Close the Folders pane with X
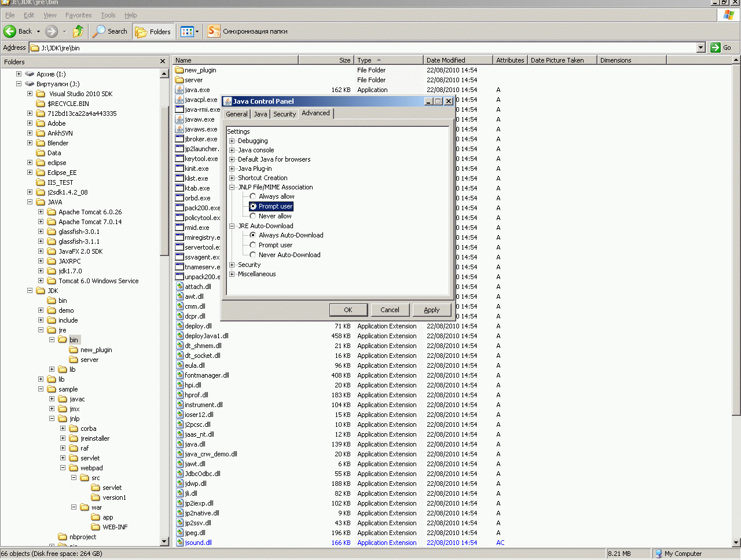The image size is (741, 560). 163,61
